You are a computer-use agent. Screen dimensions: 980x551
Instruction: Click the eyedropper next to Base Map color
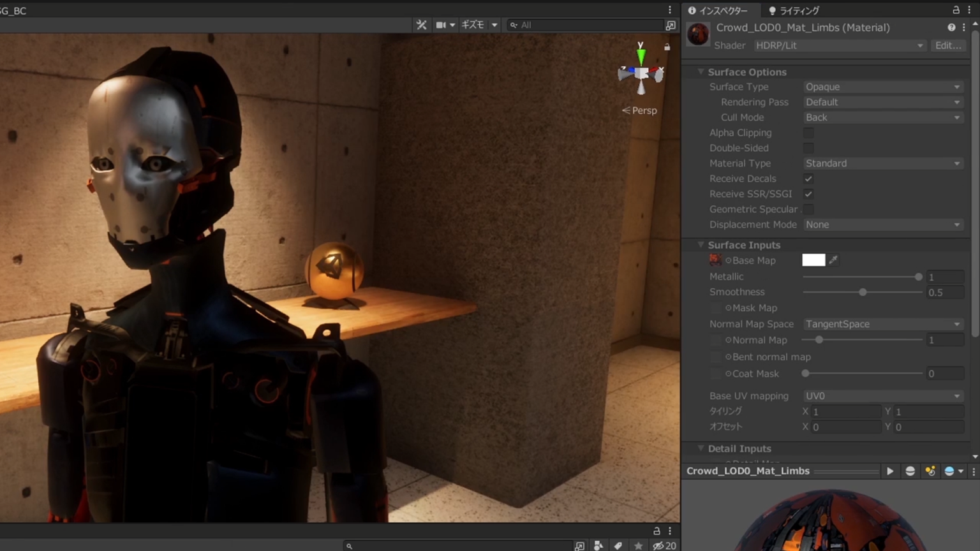pos(833,260)
